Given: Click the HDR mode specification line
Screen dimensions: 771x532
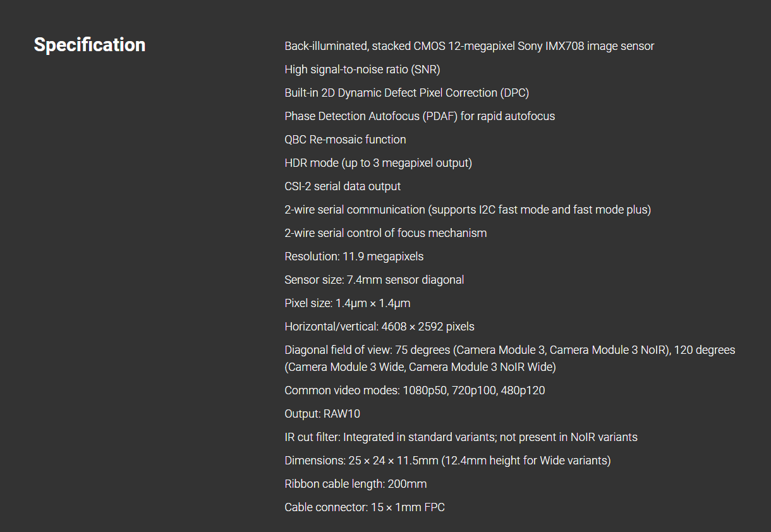Looking at the screenshot, I should 378,163.
